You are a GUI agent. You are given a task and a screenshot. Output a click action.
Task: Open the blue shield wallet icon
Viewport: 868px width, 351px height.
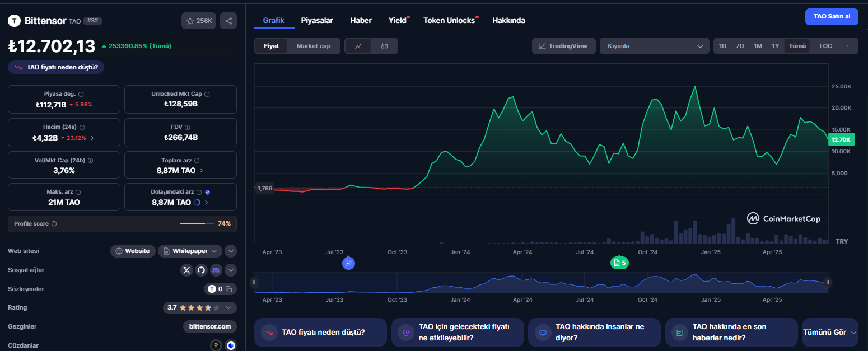click(231, 345)
